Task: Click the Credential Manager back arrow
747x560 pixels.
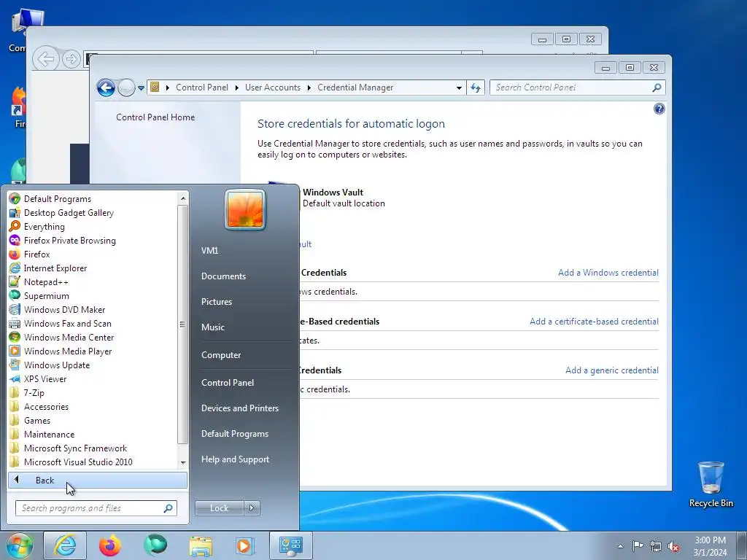Action: coord(106,87)
